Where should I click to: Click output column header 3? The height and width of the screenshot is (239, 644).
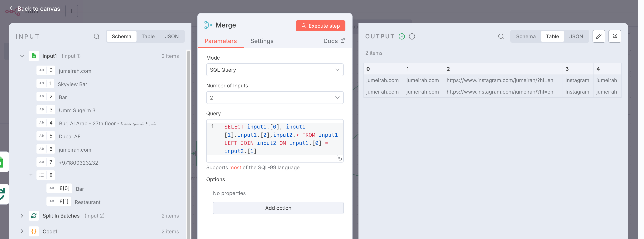pyautogui.click(x=578, y=69)
